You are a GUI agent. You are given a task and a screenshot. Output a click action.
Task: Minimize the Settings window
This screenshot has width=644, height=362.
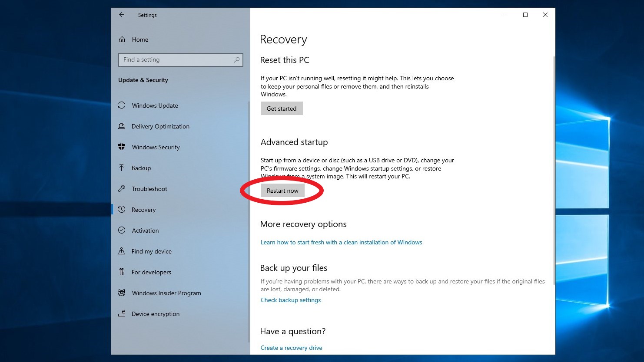tap(505, 15)
